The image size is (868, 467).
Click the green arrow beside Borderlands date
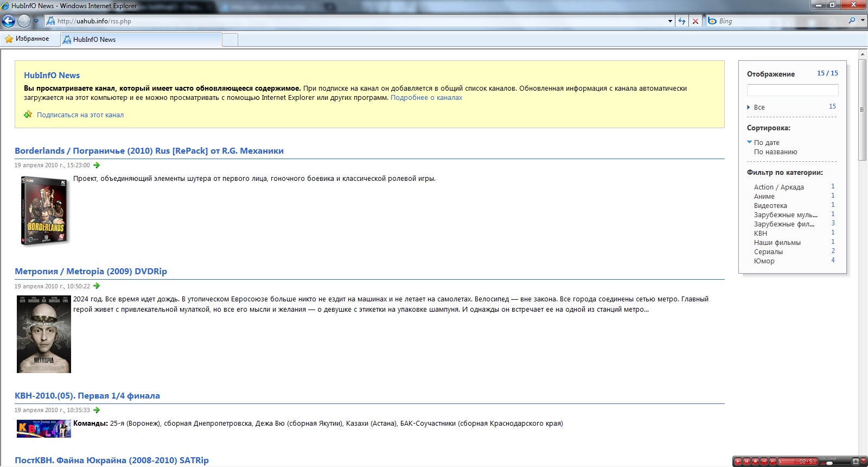point(97,165)
